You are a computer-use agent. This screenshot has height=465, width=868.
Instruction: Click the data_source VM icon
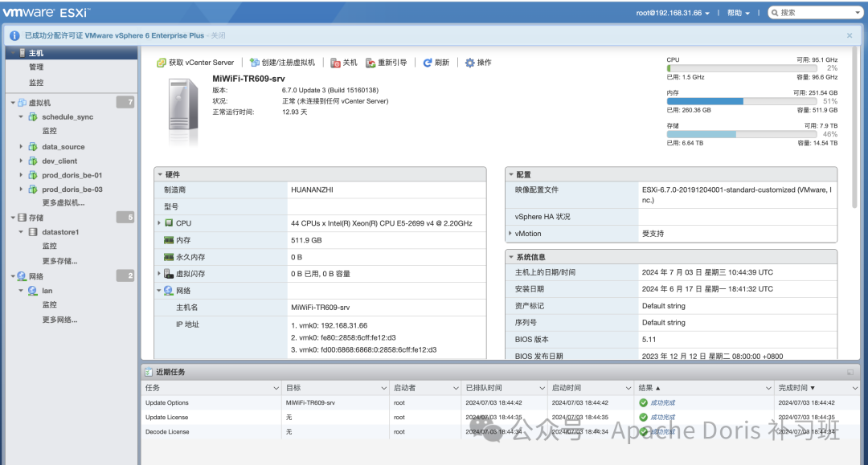pos(33,147)
